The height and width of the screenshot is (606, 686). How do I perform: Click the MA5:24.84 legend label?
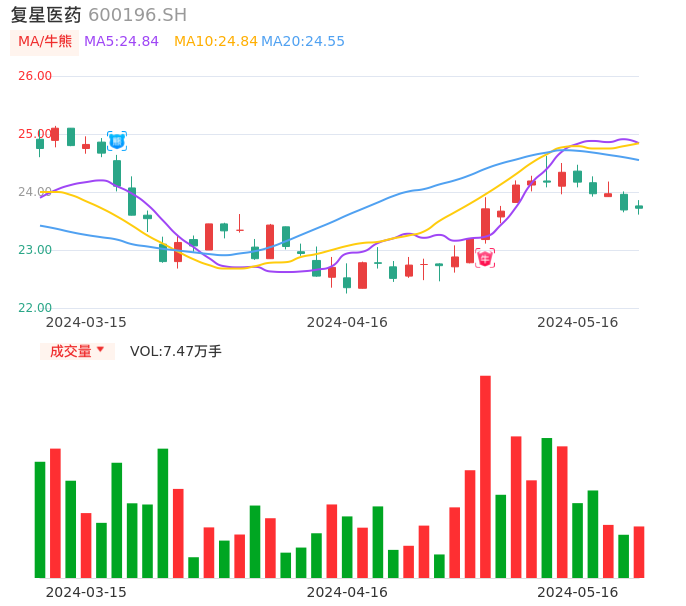(x=121, y=42)
